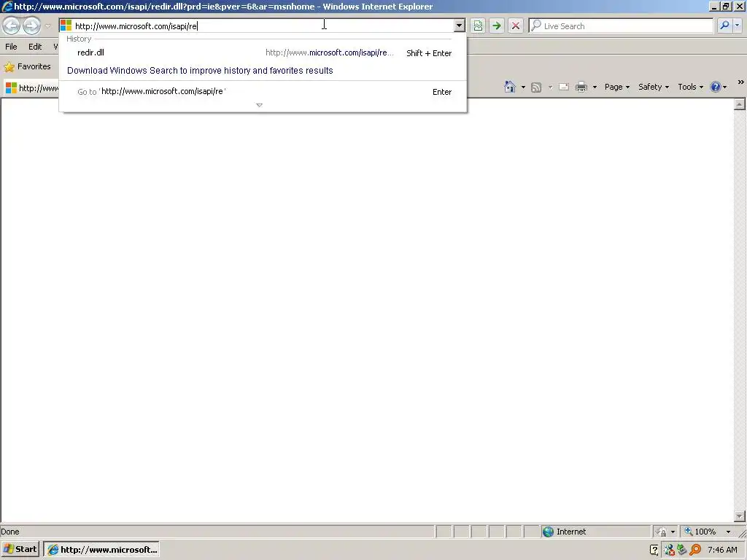Click the Done status bar text

[10, 532]
